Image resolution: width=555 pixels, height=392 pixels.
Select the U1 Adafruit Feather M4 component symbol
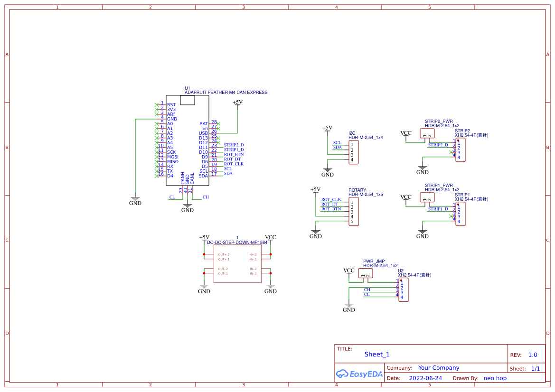point(188,138)
